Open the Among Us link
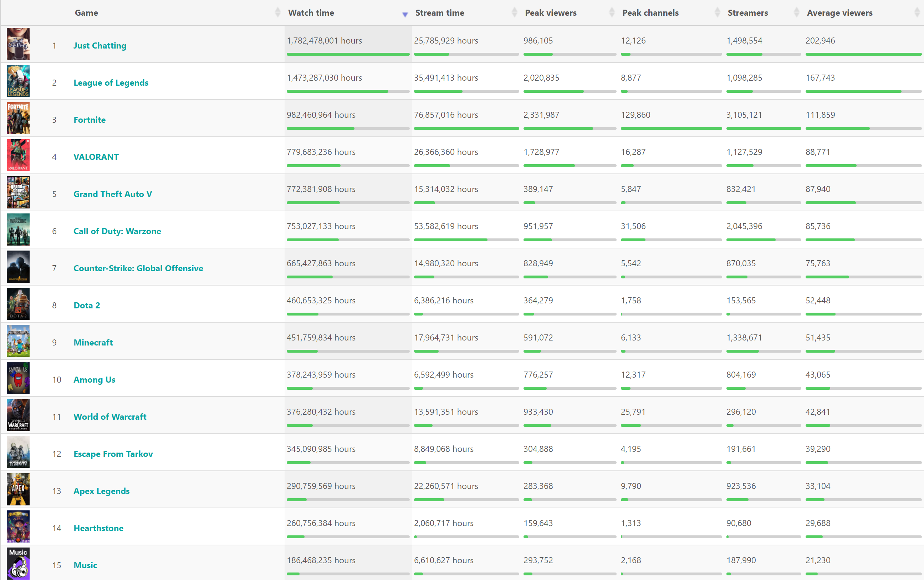The width and height of the screenshot is (924, 580). (94, 380)
